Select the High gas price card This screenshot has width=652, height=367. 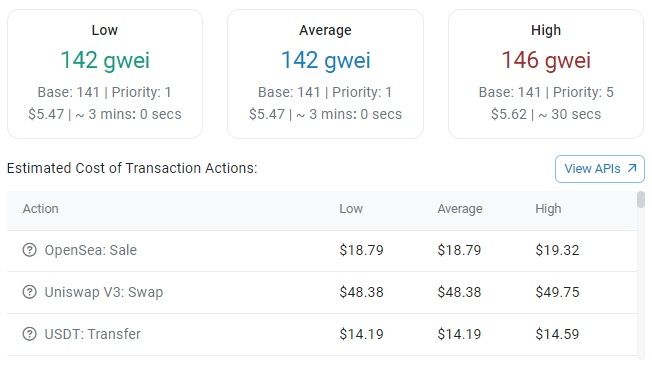pos(546,74)
